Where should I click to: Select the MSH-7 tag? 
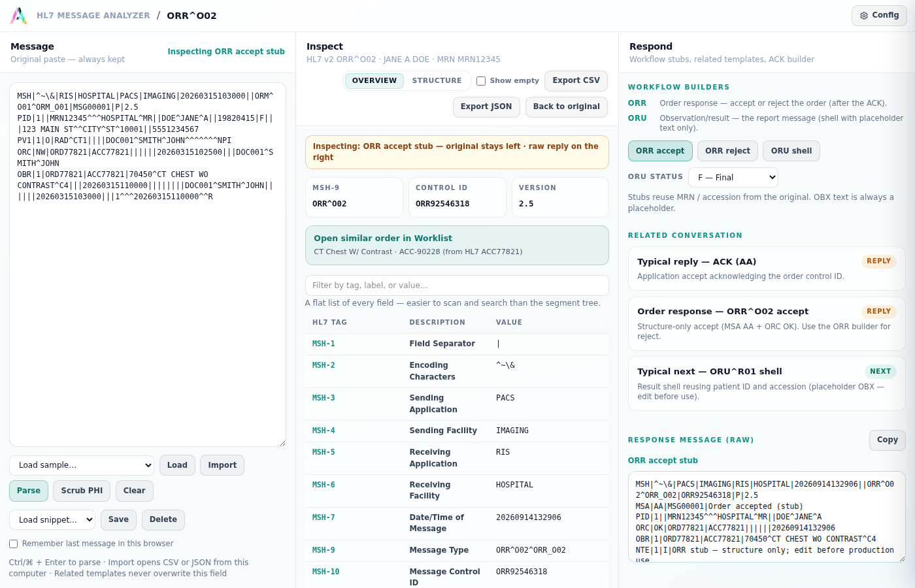pos(324,517)
